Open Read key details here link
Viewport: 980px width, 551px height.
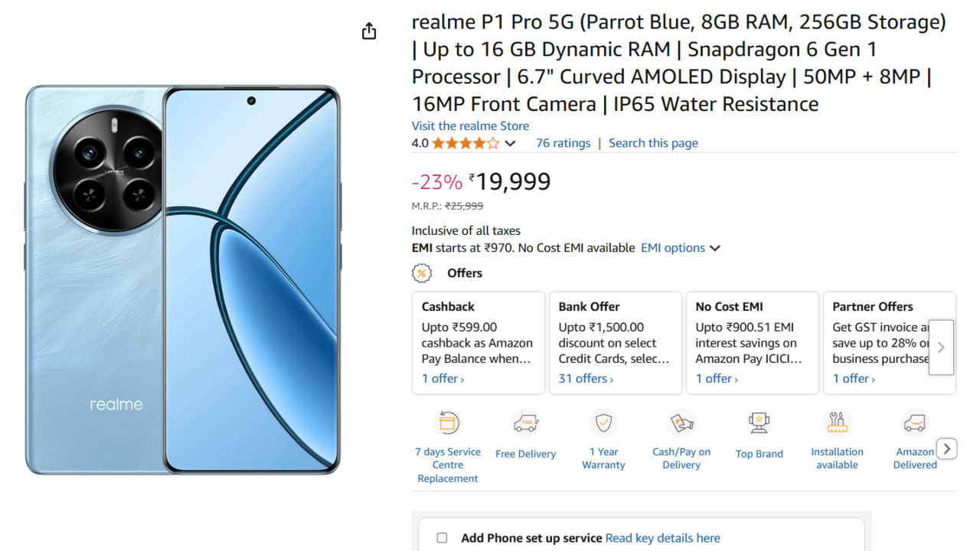(662, 538)
